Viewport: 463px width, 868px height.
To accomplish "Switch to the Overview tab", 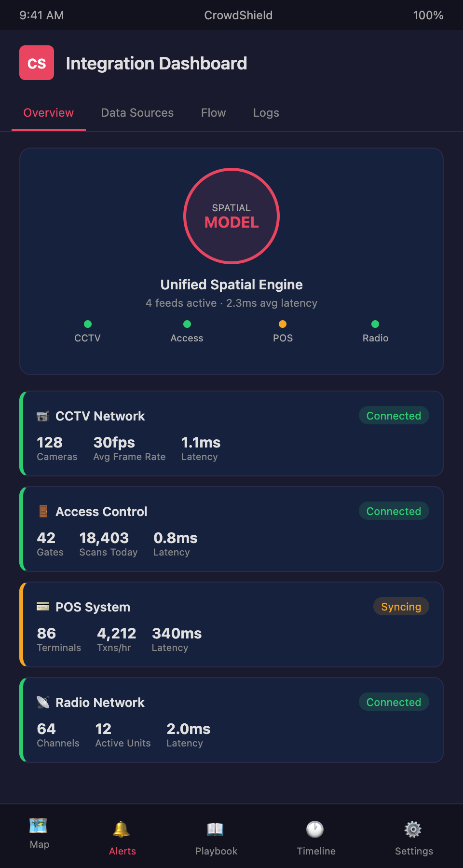I will (x=49, y=113).
